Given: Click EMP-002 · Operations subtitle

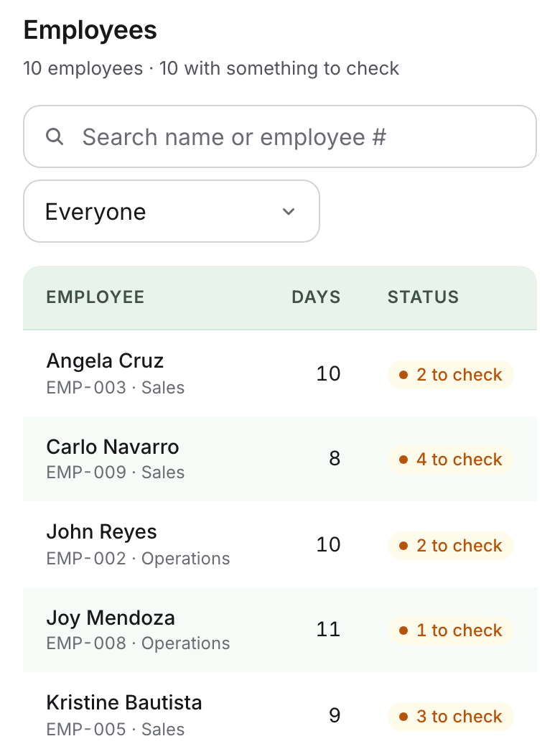Looking at the screenshot, I should 138,558.
